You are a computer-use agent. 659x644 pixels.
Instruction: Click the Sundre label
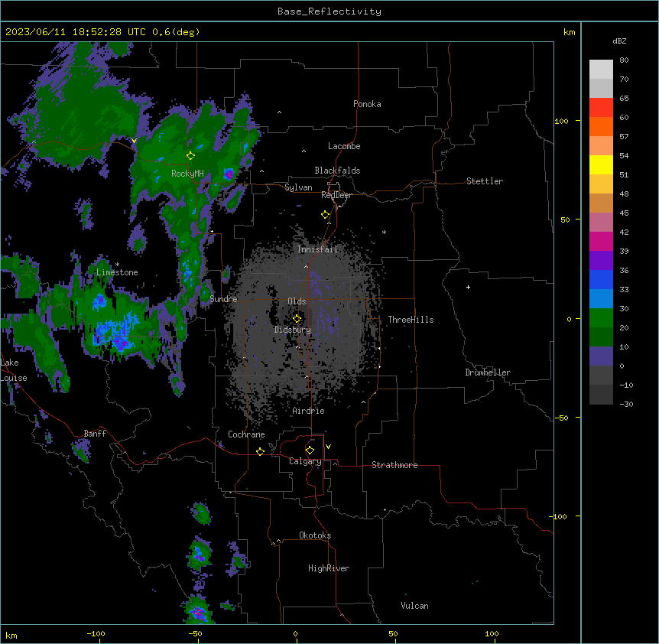point(223,299)
